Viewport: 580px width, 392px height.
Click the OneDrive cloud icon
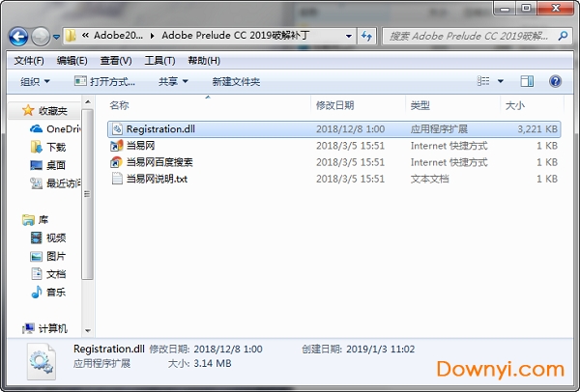[x=37, y=128]
